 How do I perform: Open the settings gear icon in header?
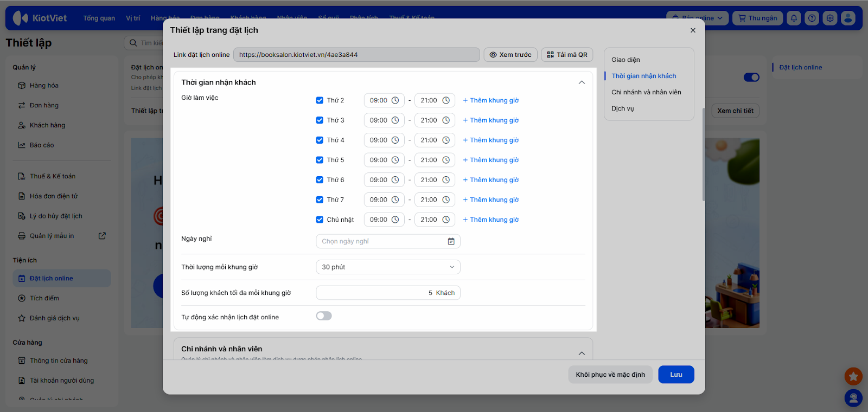coord(830,18)
